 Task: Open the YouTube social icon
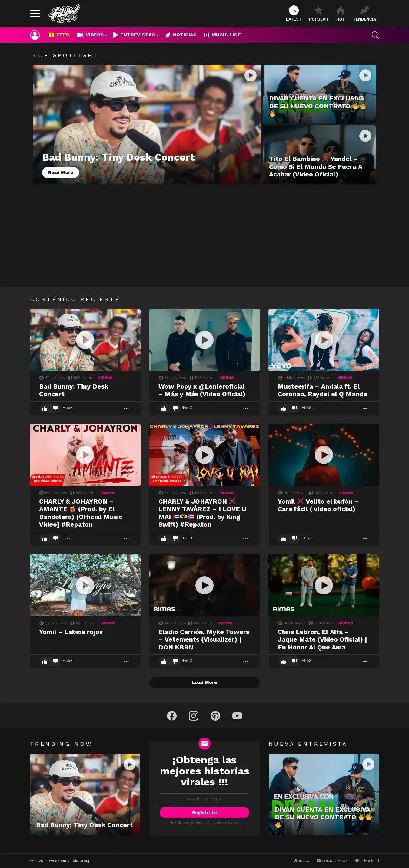pyautogui.click(x=237, y=715)
